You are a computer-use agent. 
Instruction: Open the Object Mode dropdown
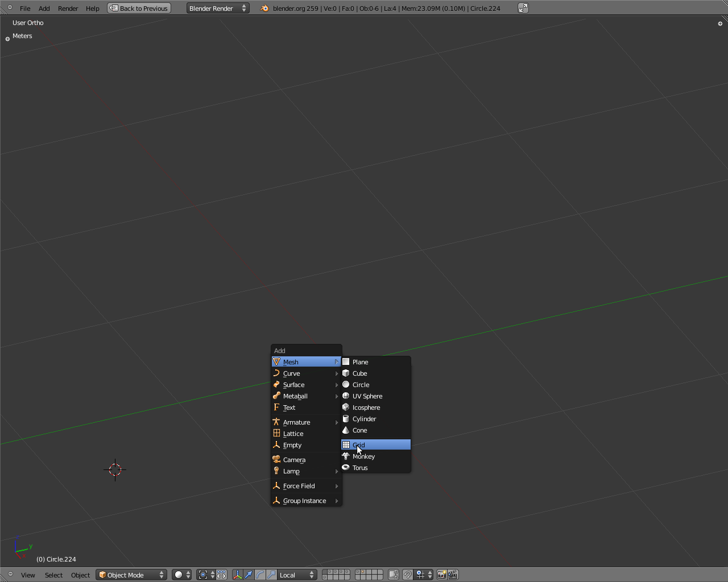coord(131,575)
